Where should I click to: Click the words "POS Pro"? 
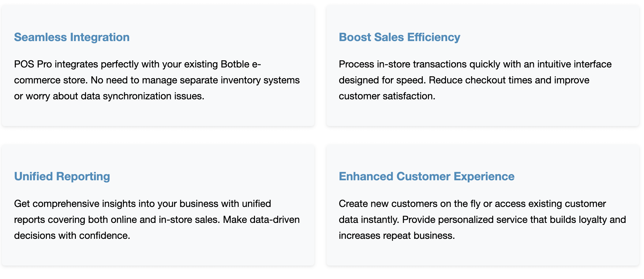pos(33,64)
